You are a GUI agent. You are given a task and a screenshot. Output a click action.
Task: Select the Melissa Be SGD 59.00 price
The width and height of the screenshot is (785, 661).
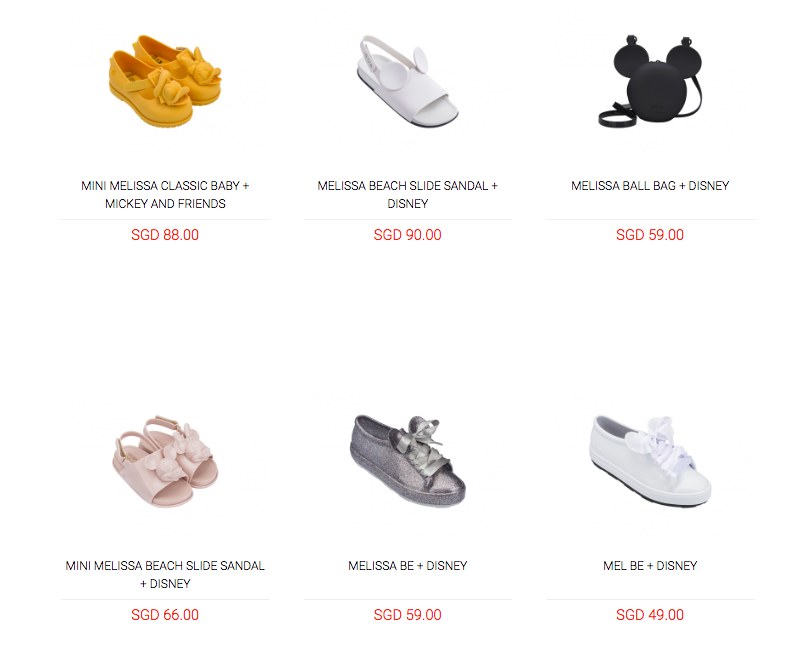click(408, 615)
